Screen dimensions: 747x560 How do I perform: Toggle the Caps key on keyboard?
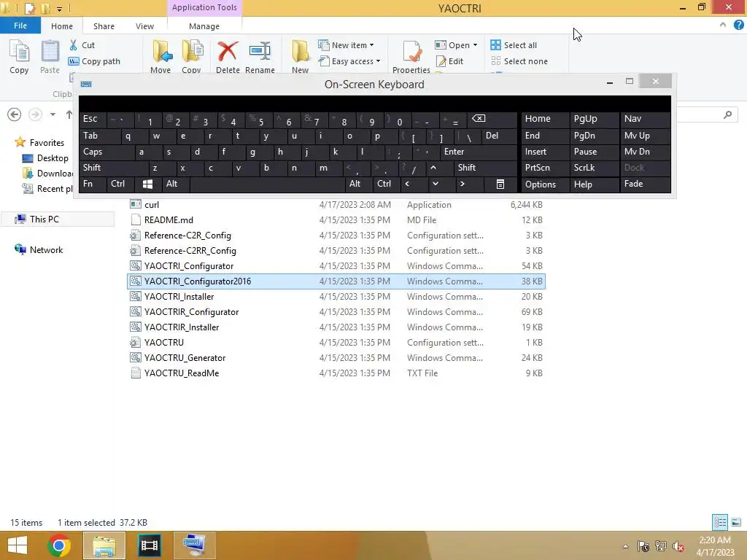pos(107,152)
